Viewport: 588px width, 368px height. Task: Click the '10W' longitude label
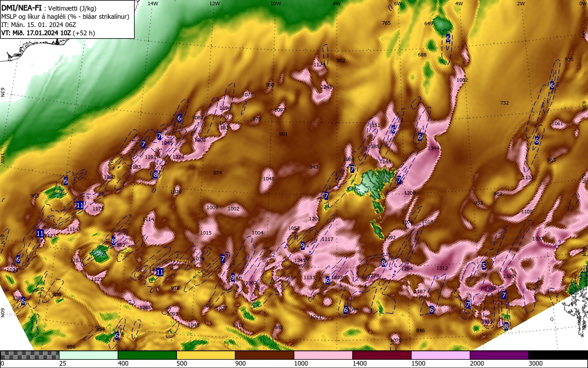point(276,4)
